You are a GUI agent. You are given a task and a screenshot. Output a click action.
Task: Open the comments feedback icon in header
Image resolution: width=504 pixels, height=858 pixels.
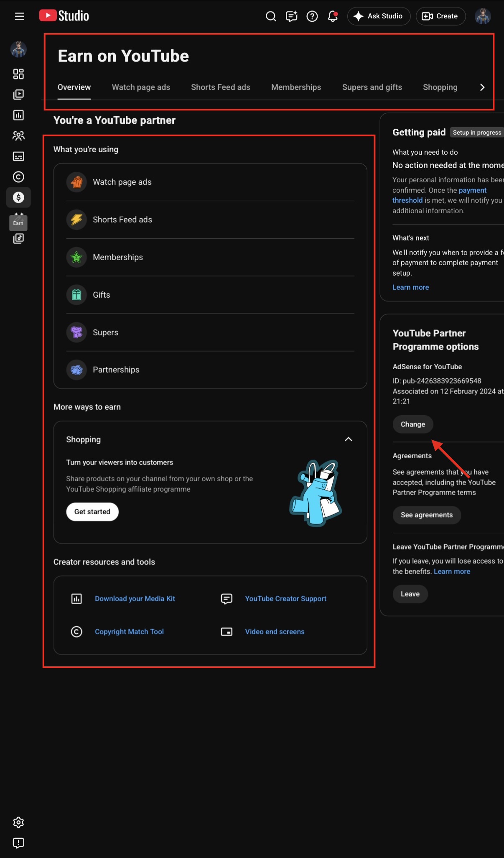coord(291,16)
